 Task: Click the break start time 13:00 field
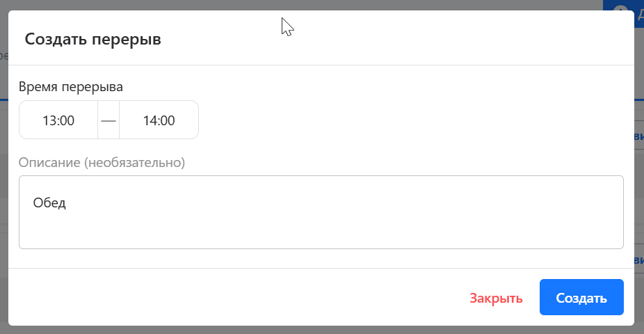click(58, 120)
